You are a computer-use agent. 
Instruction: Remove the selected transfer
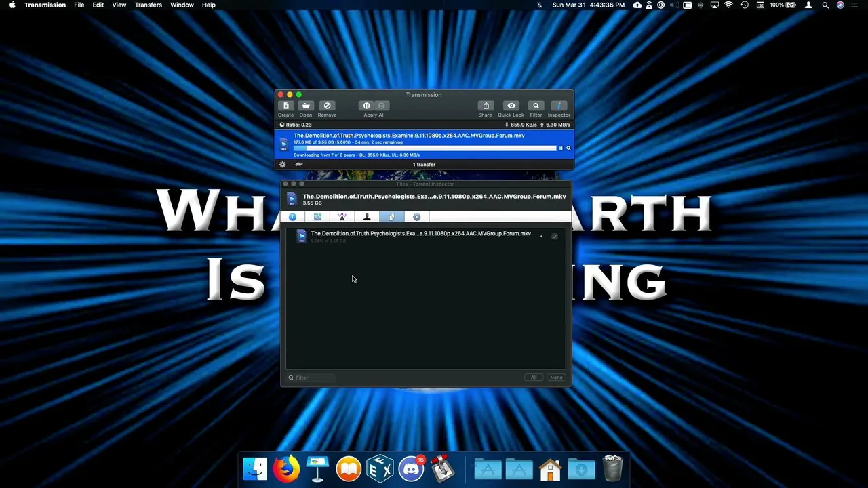click(x=327, y=106)
